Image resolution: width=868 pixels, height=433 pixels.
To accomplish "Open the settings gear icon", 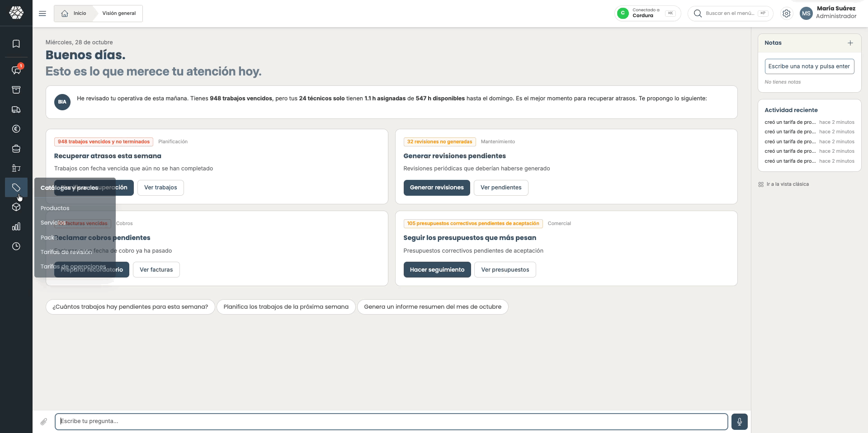I will point(787,14).
